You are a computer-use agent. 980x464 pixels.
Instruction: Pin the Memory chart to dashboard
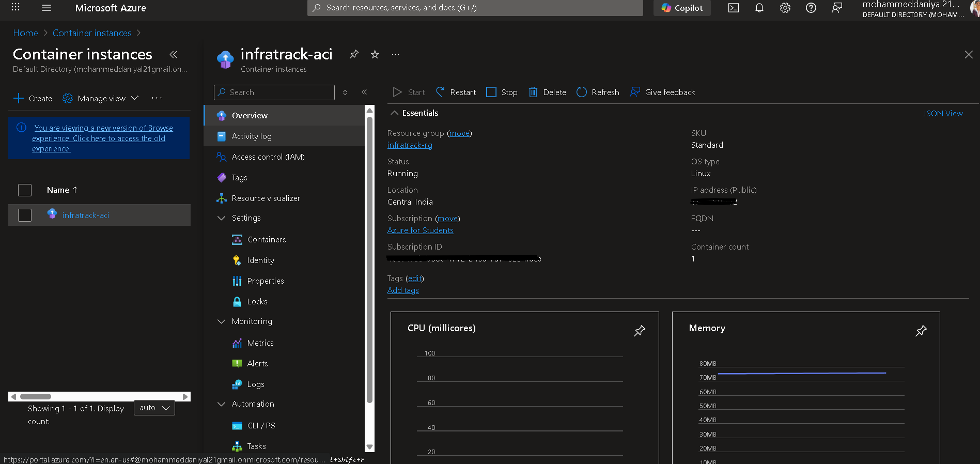pos(921,331)
